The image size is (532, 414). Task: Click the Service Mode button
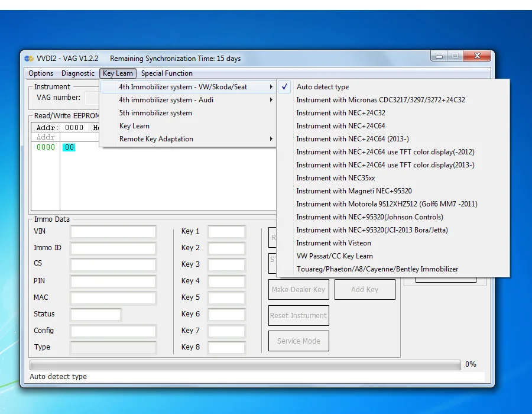[x=299, y=341]
